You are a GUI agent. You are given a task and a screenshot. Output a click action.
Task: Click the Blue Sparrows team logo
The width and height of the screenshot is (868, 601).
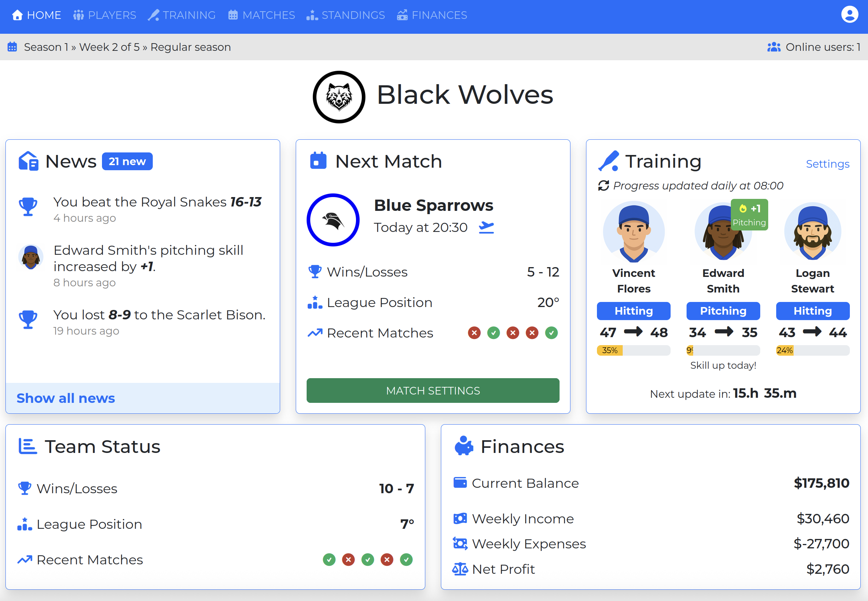[x=333, y=220]
